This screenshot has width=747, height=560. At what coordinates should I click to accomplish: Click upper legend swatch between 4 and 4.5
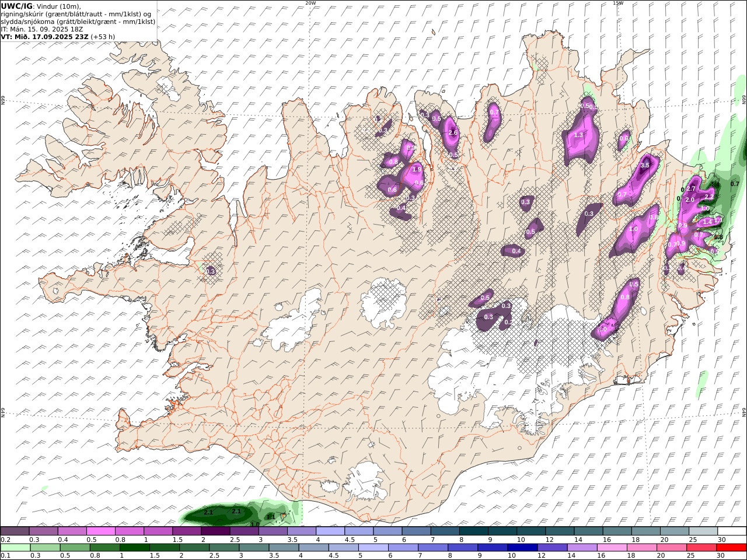pos(330,531)
